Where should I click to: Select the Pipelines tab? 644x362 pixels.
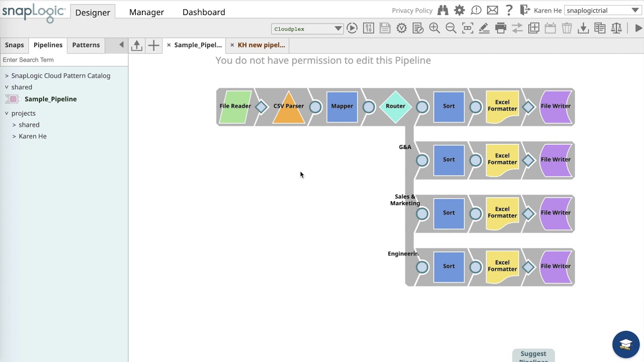click(48, 45)
